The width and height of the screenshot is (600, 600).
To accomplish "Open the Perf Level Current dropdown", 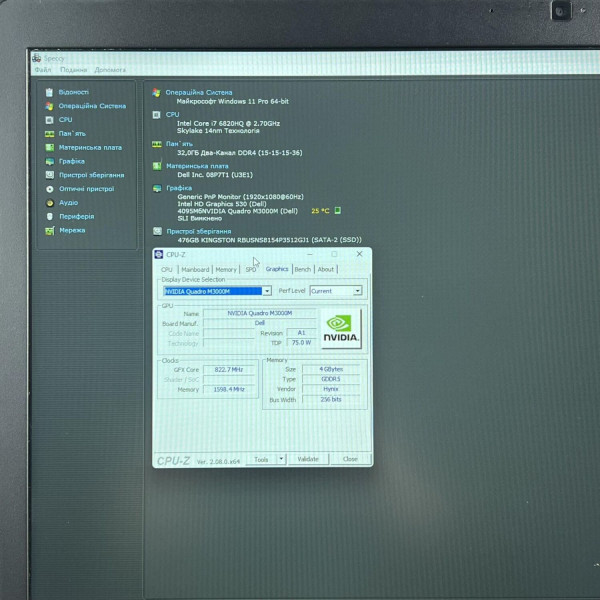I will tap(336, 291).
